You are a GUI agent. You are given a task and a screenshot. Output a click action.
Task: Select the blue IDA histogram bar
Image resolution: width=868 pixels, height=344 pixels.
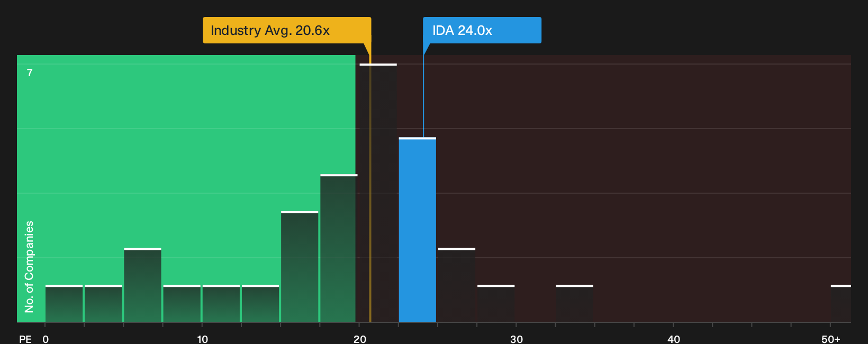tap(418, 230)
